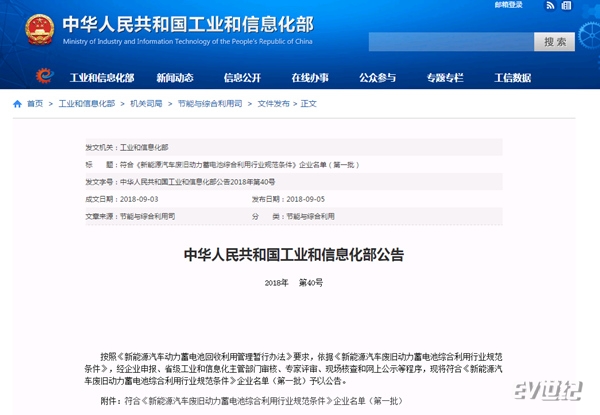This screenshot has width=600, height=415.
Task: Click 机关司局 breadcrumb link
Action: (x=146, y=104)
